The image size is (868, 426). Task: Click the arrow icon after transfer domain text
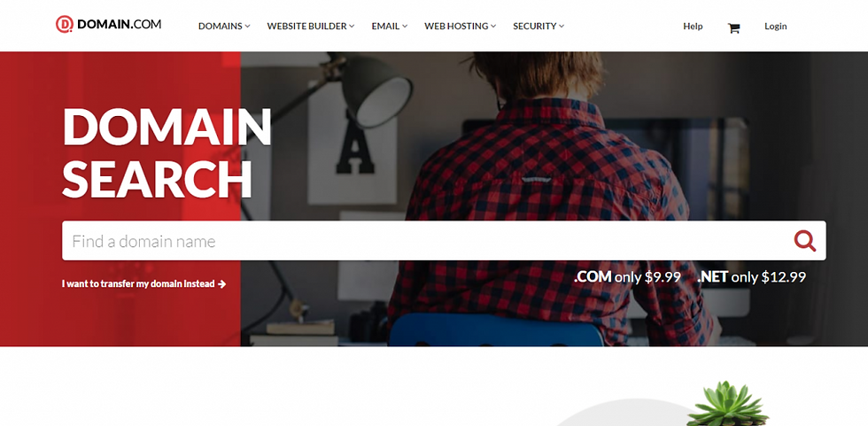point(222,283)
